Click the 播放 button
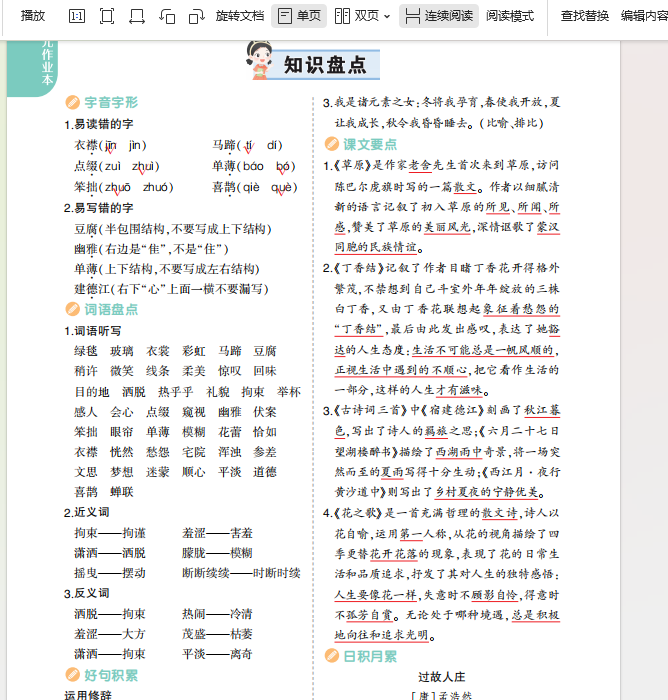This screenshot has height=700, width=668. click(33, 16)
